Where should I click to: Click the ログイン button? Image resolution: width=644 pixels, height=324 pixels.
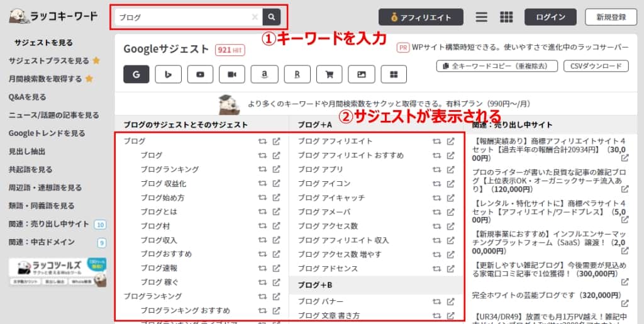[x=550, y=17]
